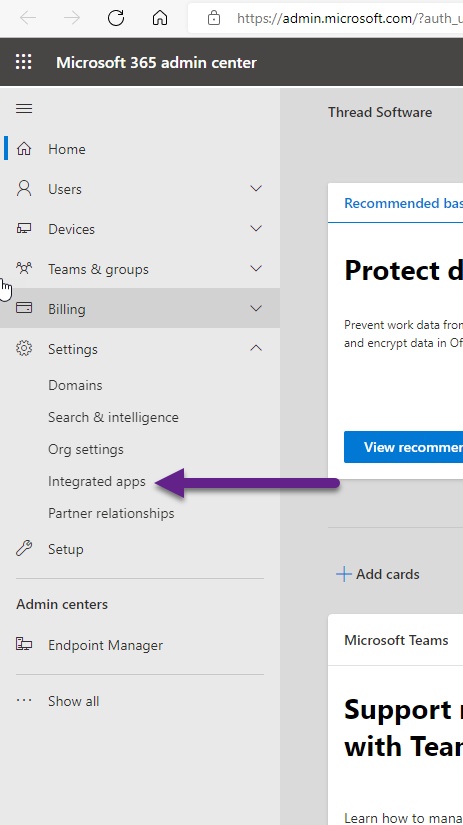The height and width of the screenshot is (825, 463).
Task: Open the Setup menu label
Action: tap(66, 549)
